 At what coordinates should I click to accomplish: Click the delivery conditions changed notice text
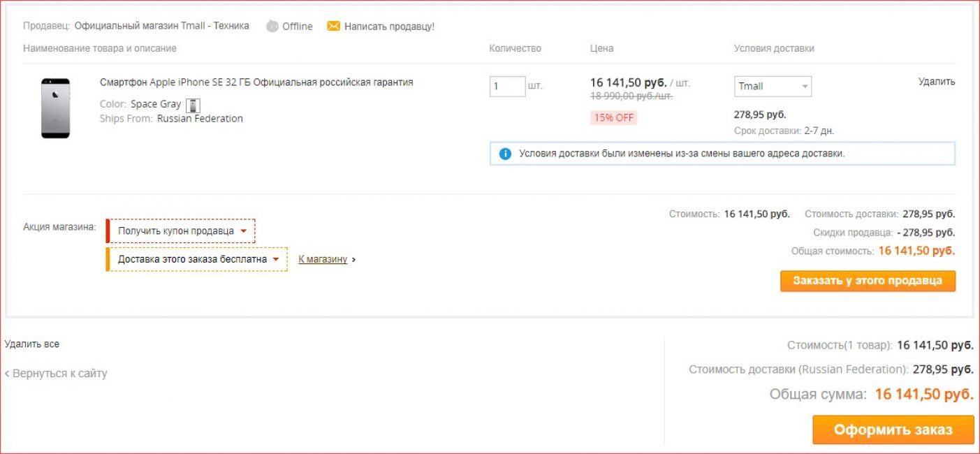click(682, 154)
